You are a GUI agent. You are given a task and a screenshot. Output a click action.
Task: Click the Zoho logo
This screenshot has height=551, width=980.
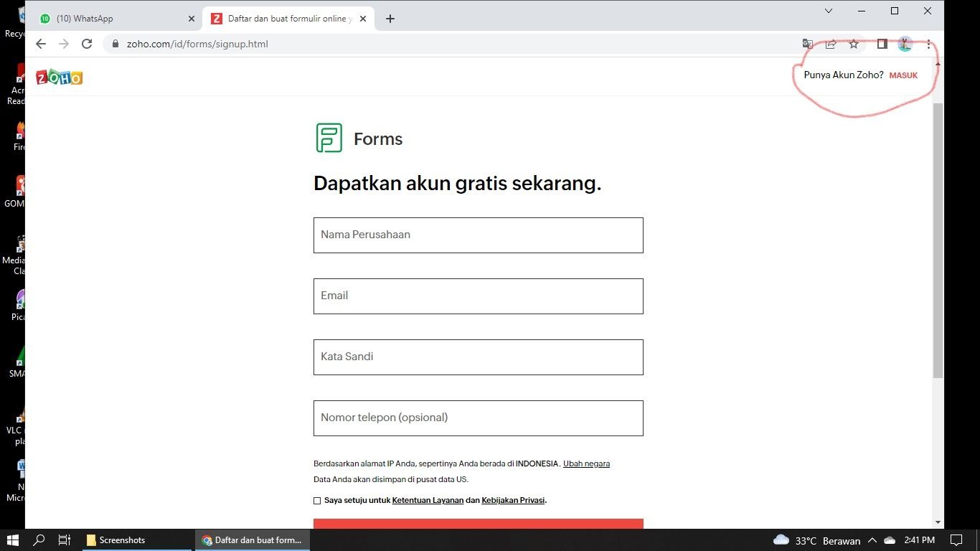pos(60,77)
